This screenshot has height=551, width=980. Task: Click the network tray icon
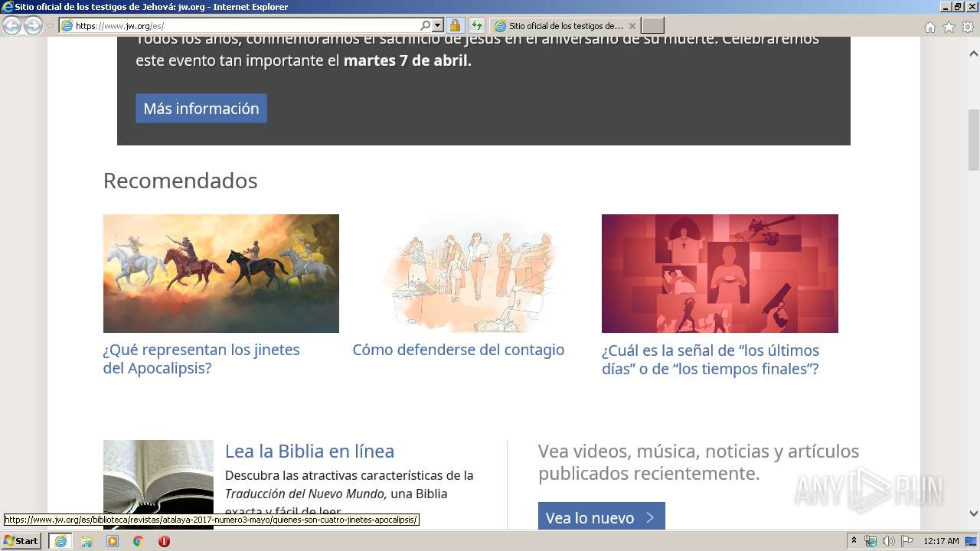point(871,541)
